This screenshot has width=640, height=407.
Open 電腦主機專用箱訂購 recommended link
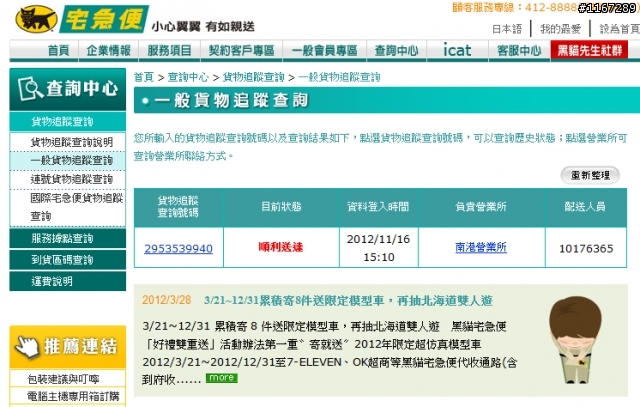[x=73, y=396]
